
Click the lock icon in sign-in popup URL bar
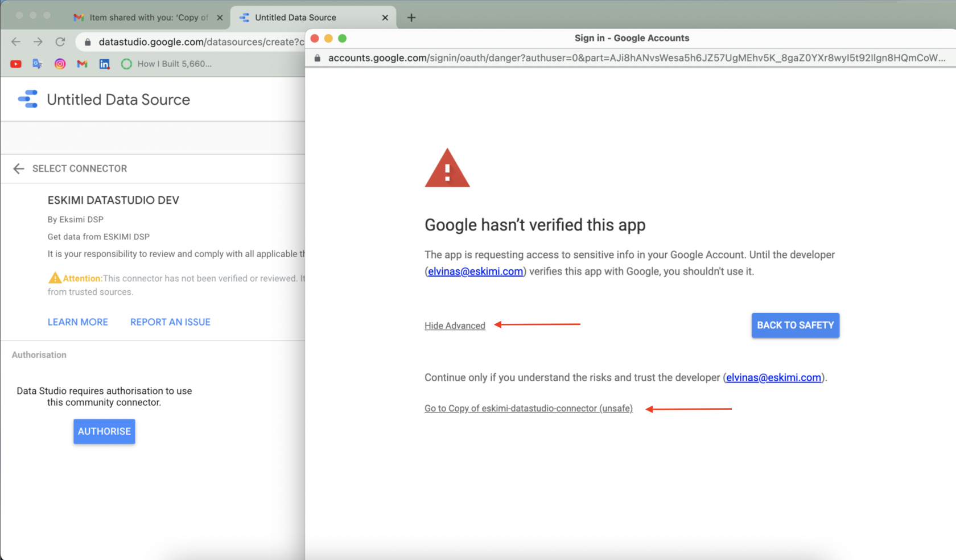click(x=318, y=57)
